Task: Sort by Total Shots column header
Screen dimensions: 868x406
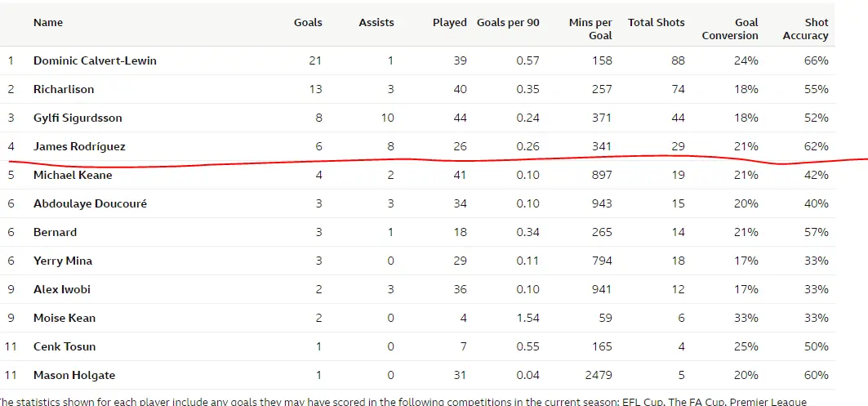Action: pyautogui.click(x=656, y=23)
